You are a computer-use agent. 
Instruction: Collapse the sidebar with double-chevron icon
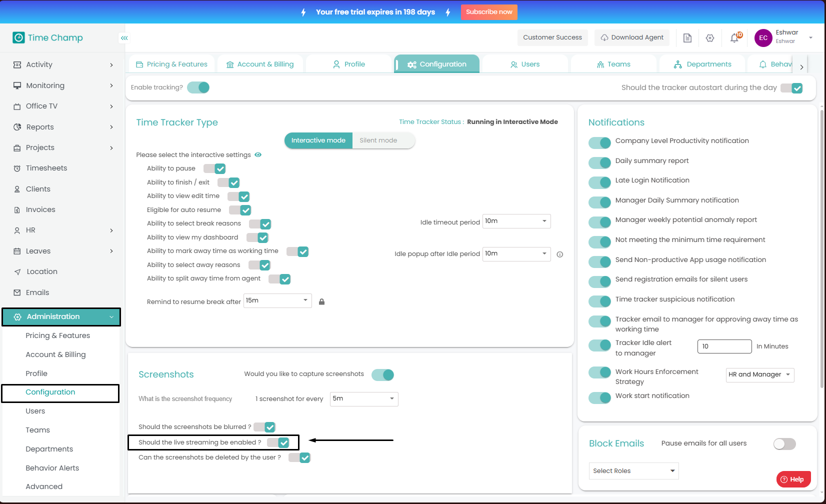click(x=124, y=37)
